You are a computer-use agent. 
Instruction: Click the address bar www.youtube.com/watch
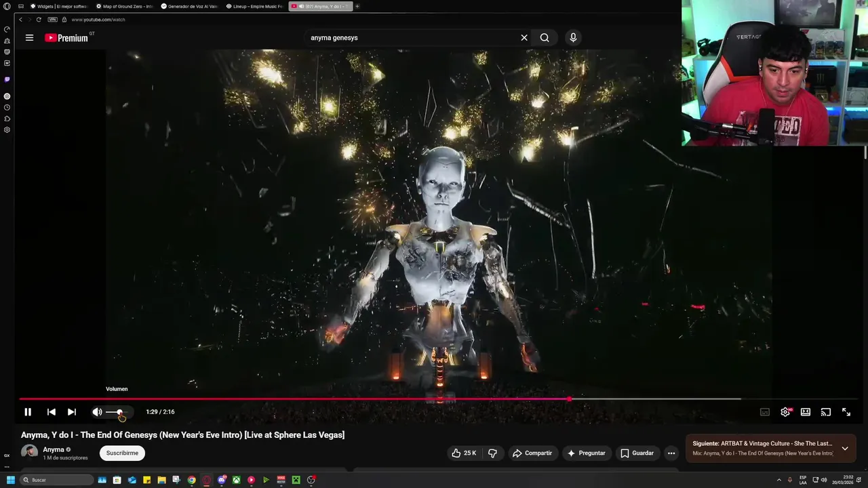click(x=98, y=20)
